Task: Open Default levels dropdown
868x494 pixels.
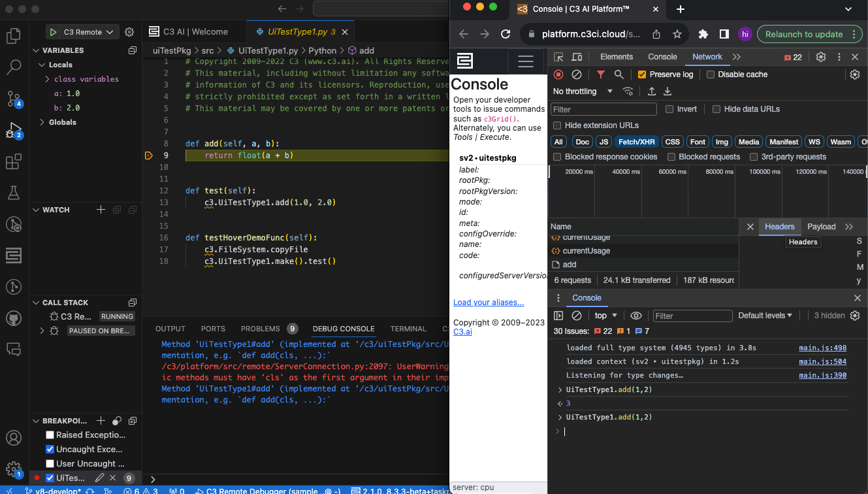Action: pyautogui.click(x=765, y=316)
